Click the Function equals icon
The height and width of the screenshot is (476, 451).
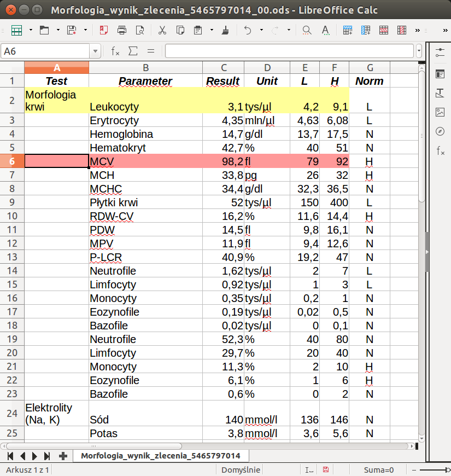click(x=151, y=51)
